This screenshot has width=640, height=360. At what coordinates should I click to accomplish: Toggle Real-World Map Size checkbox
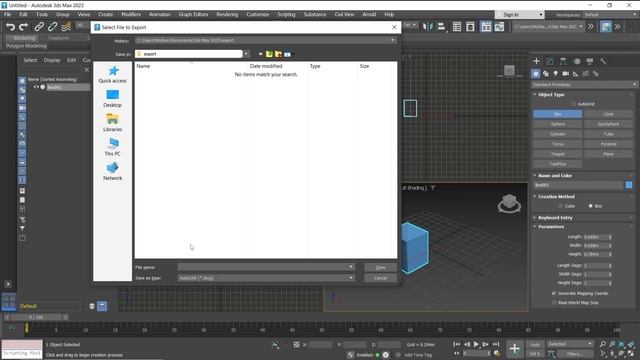click(x=554, y=302)
